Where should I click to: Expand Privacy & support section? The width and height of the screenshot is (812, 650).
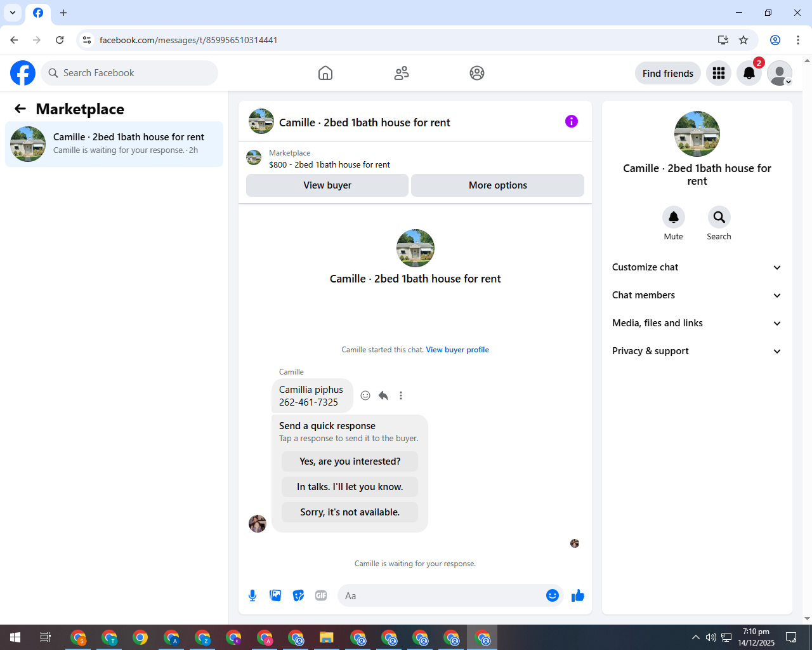[697, 351]
